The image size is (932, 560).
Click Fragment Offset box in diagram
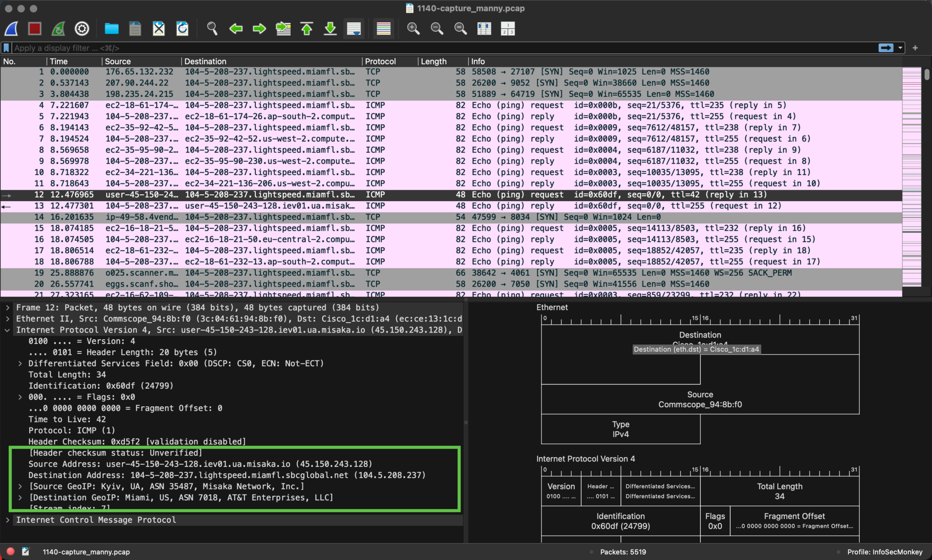pos(795,521)
